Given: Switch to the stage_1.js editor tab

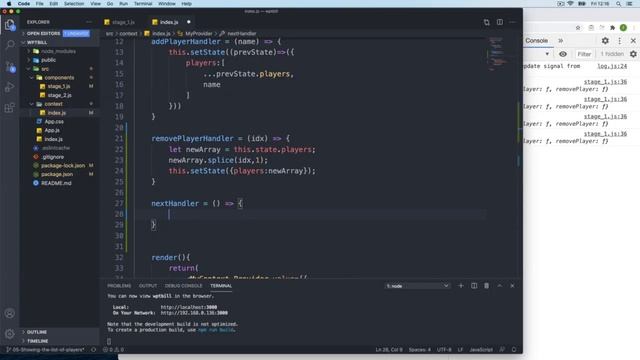Looking at the screenshot, I should [x=122, y=22].
